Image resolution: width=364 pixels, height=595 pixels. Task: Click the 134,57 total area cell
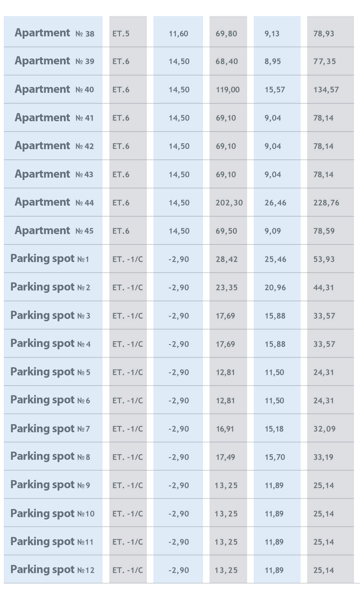point(326,90)
